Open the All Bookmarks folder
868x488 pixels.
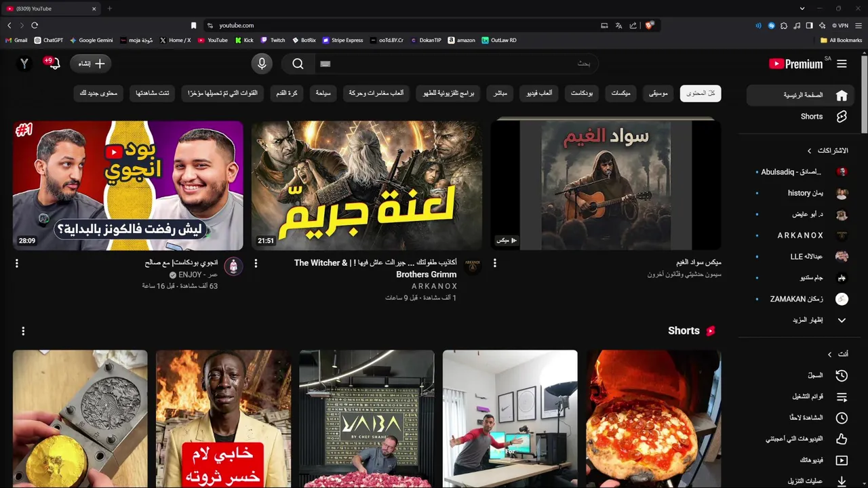tap(841, 40)
